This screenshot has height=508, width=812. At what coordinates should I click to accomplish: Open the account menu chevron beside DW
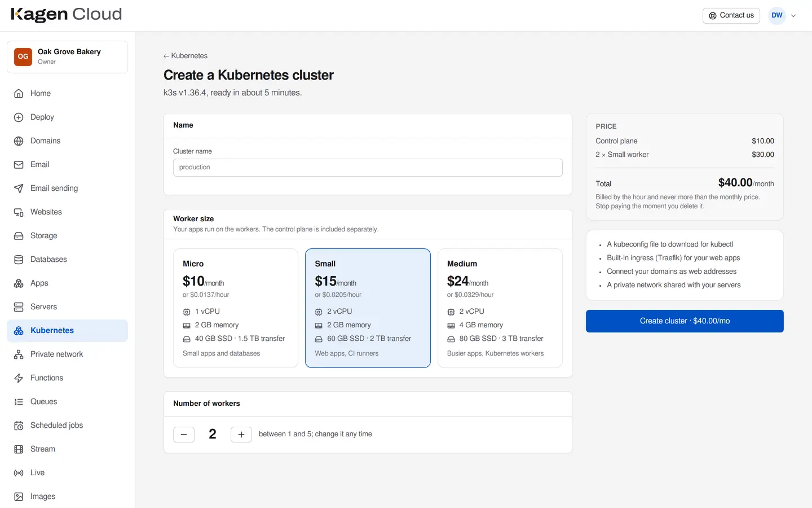click(x=793, y=16)
